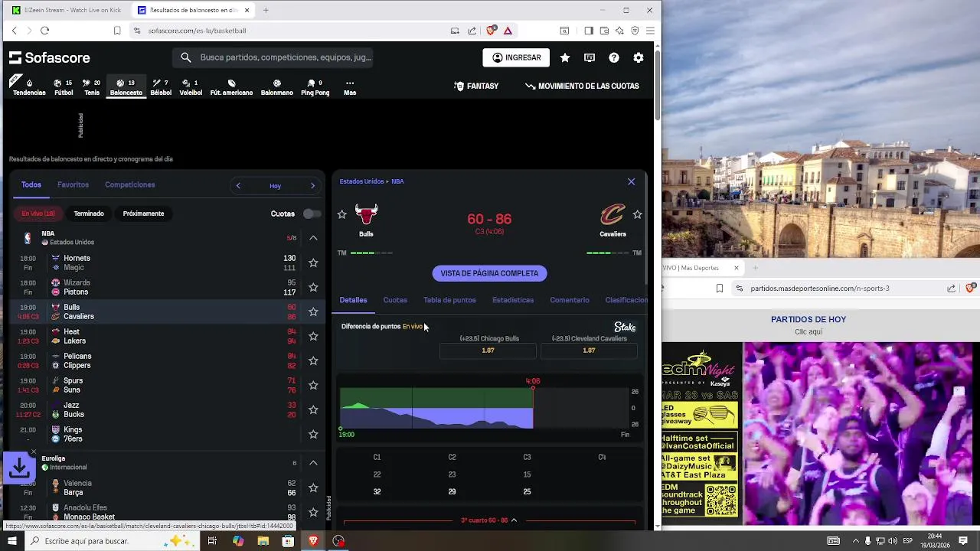Open Sofascore favorites star in header

pos(565,57)
